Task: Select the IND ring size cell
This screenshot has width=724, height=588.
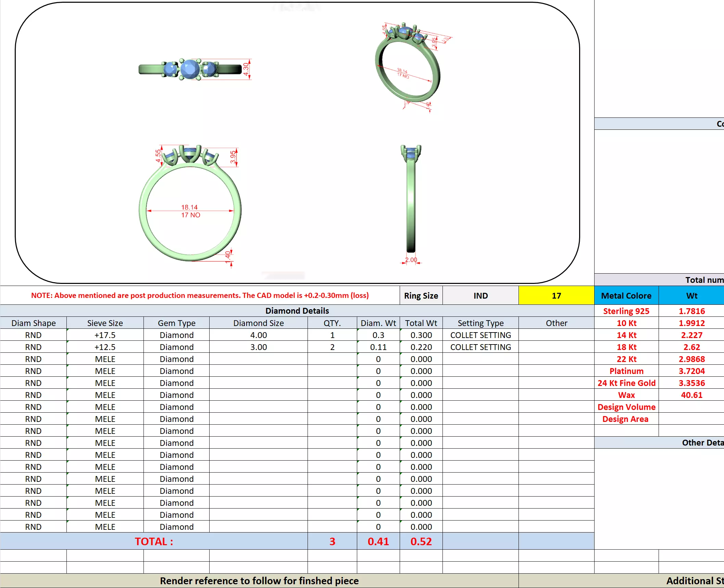Action: pos(480,296)
